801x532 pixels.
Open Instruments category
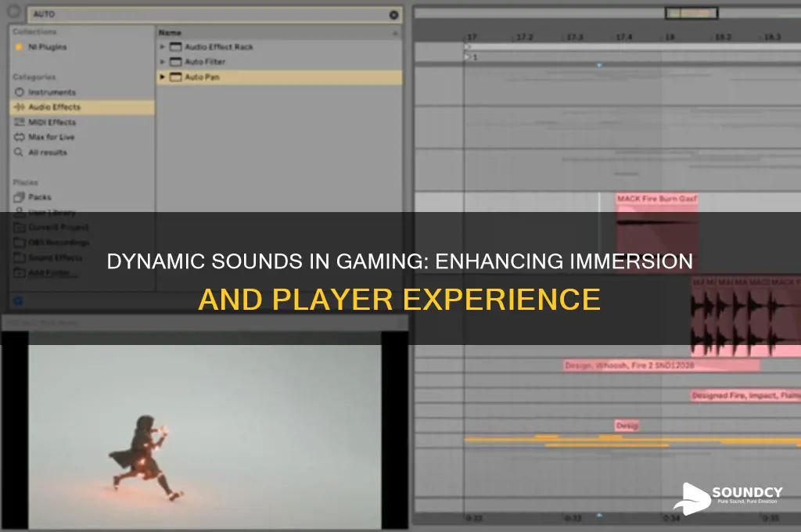point(52,92)
